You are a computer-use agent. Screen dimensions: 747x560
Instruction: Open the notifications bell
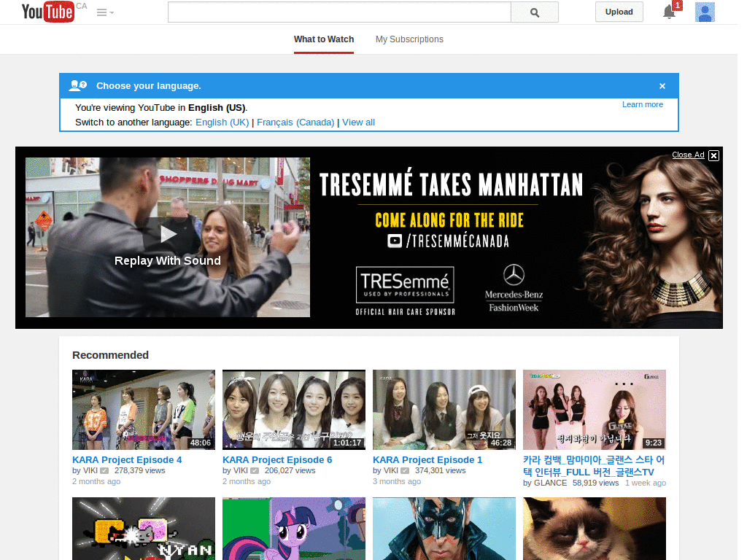[670, 12]
